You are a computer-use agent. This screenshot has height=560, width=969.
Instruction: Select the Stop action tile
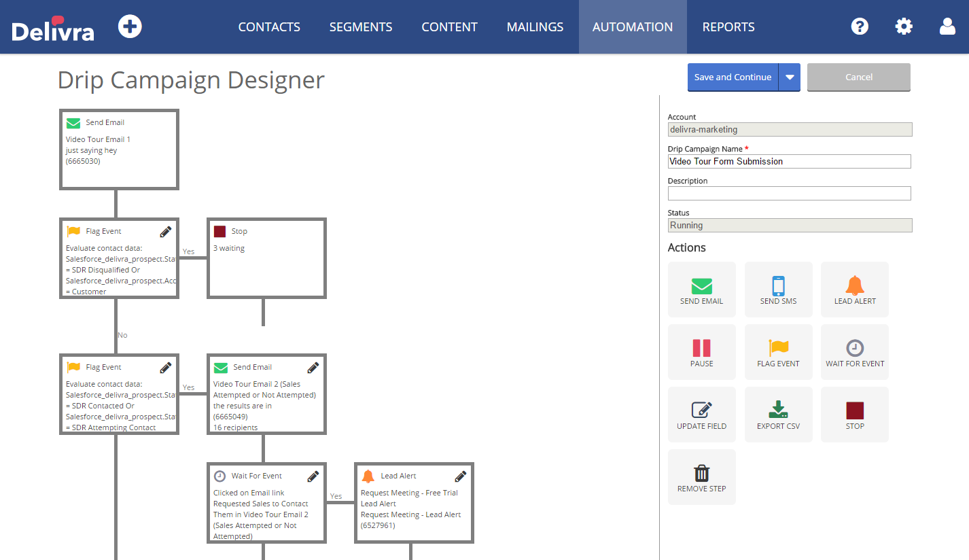[855, 415]
